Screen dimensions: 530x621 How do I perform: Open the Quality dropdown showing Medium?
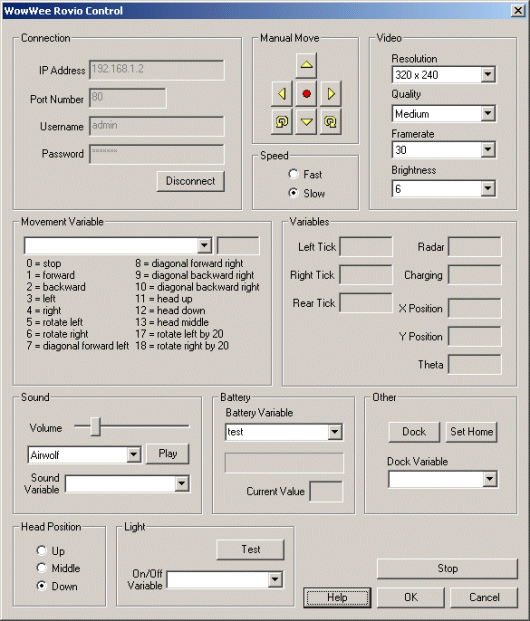point(488,114)
